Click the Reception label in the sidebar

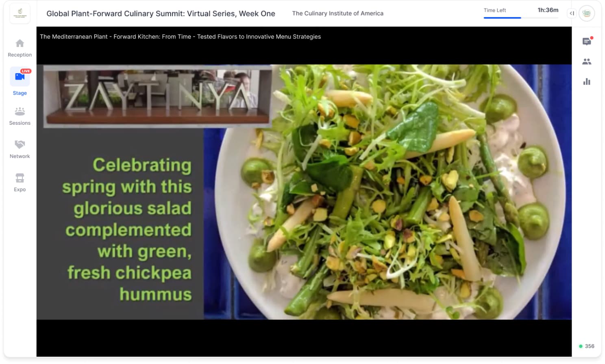click(x=20, y=55)
